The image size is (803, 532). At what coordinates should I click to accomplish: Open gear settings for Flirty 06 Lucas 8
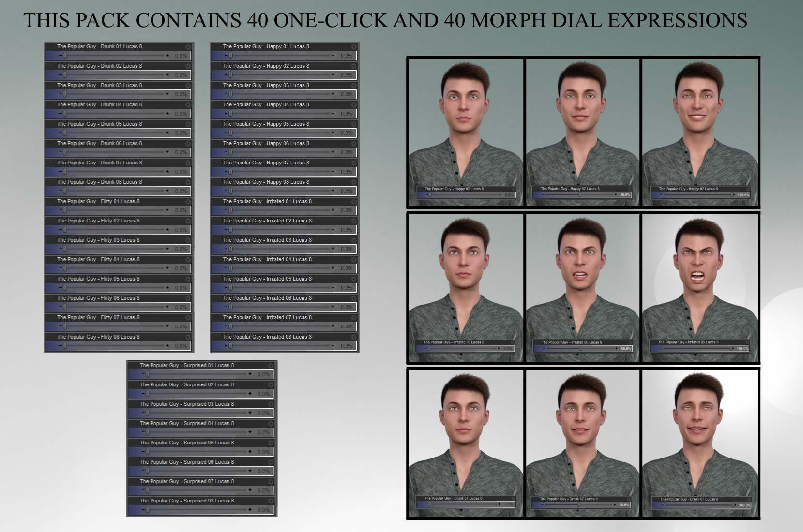pos(188,298)
